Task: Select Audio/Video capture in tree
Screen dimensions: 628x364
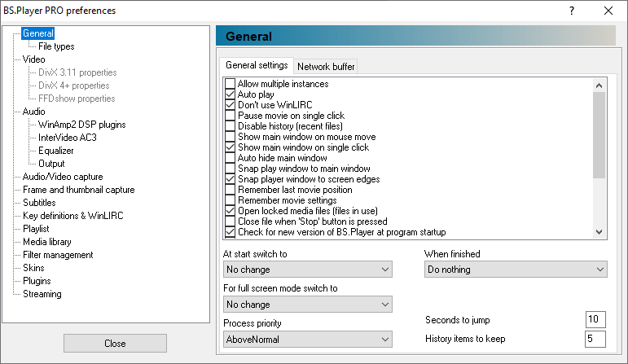Action: [x=63, y=177]
